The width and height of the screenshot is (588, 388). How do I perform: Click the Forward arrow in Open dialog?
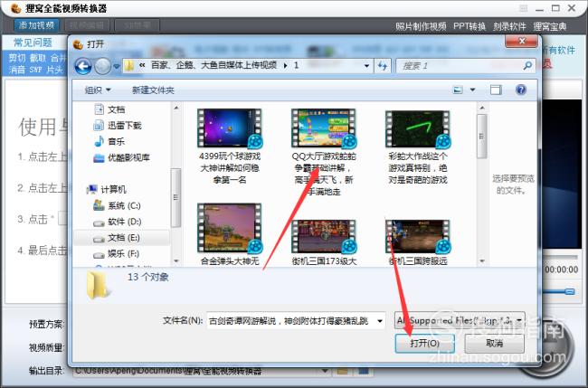click(102, 66)
